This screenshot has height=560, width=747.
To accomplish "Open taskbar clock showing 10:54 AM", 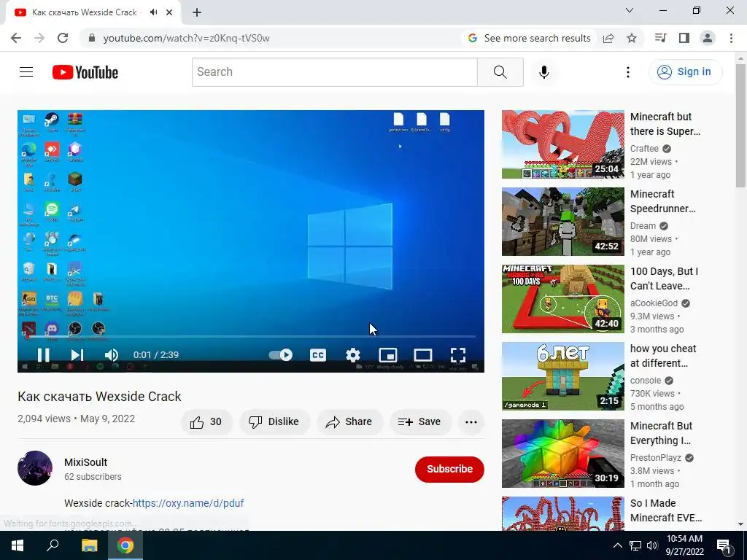I will pos(684,545).
